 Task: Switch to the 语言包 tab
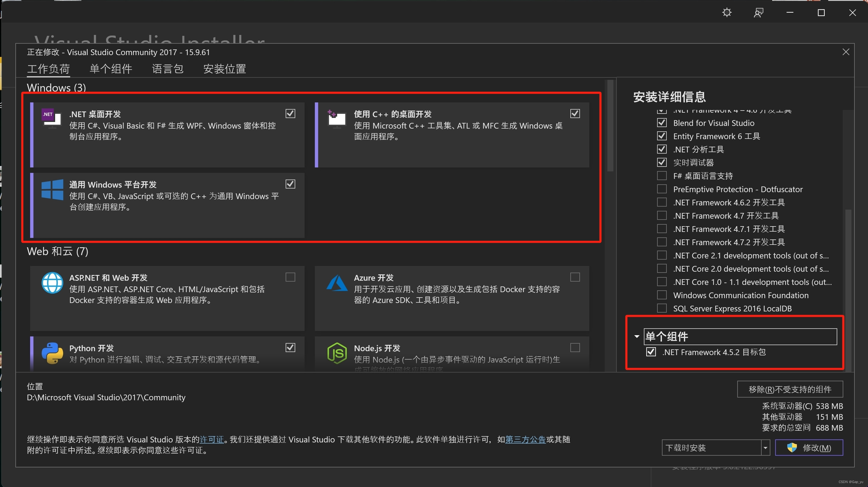(168, 69)
